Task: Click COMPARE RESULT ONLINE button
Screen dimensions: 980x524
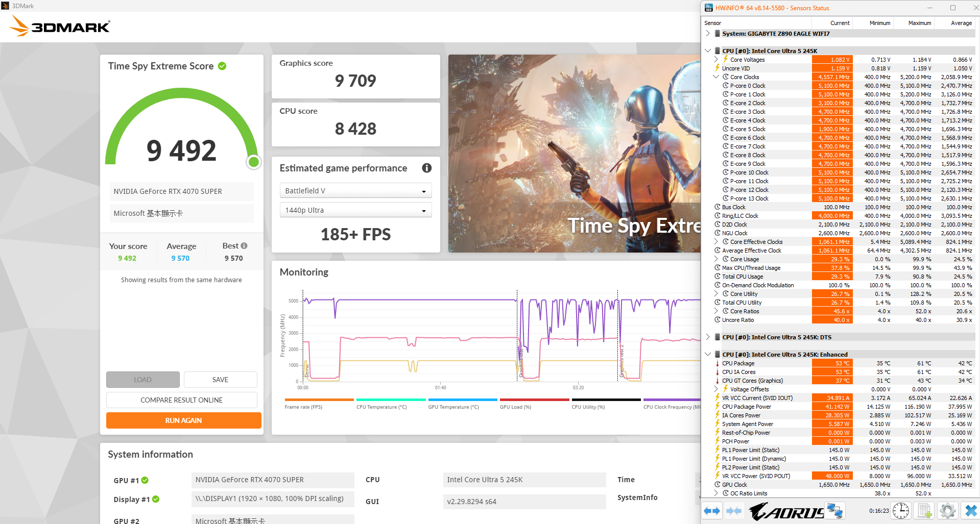Action: 182,400
